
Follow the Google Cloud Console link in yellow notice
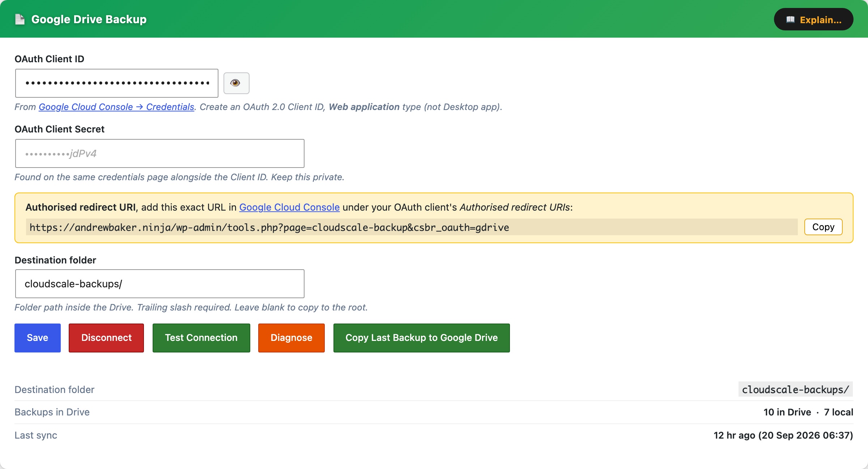coord(289,207)
